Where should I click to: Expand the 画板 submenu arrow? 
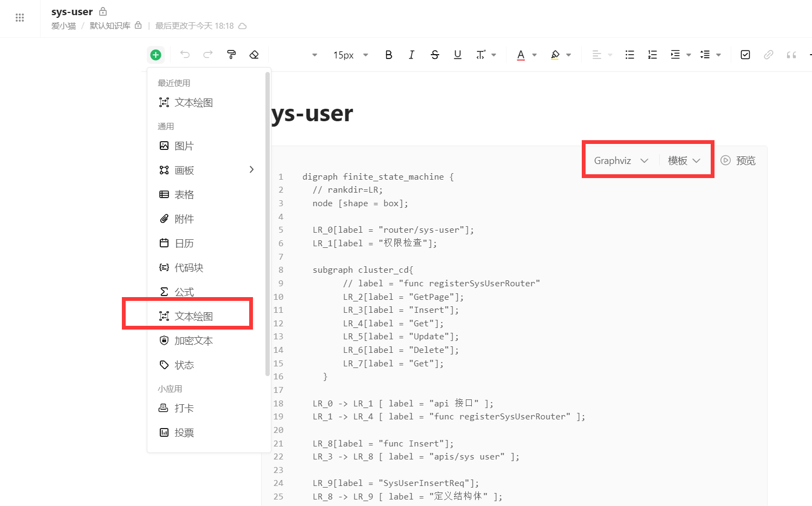251,169
